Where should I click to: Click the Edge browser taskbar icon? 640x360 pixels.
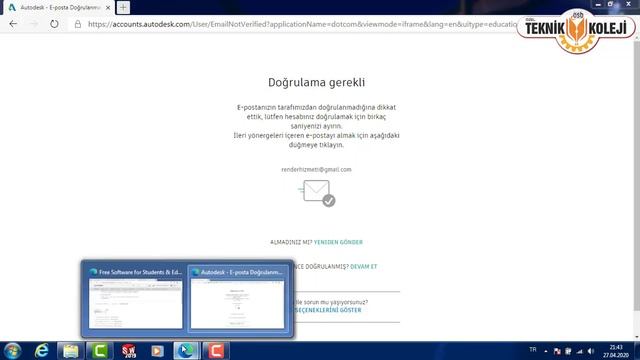(x=187, y=351)
